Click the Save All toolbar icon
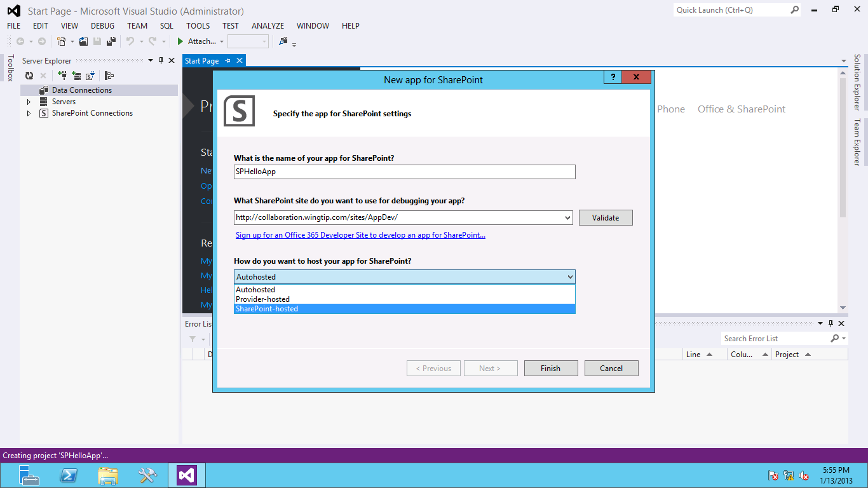This screenshot has height=488, width=868. (111, 41)
